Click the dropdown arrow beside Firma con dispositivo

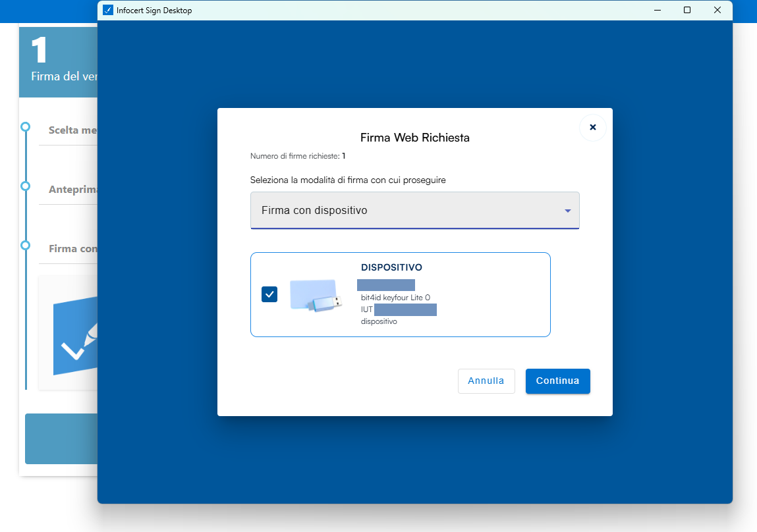pyautogui.click(x=568, y=211)
